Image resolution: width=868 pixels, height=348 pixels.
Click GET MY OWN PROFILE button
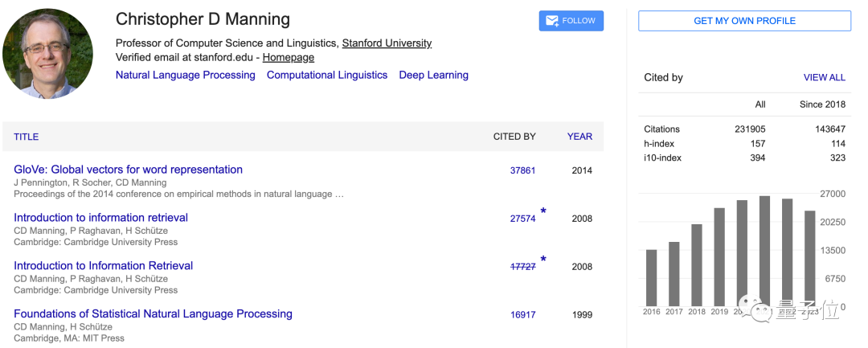pyautogui.click(x=744, y=21)
